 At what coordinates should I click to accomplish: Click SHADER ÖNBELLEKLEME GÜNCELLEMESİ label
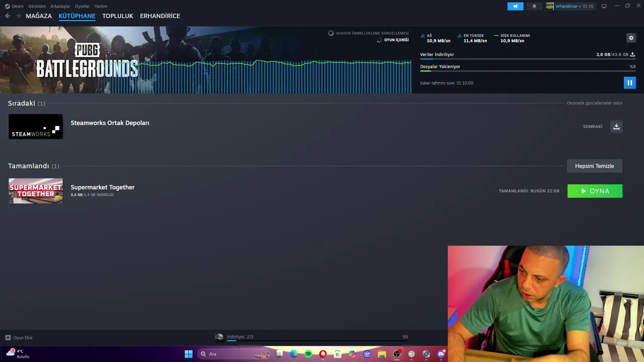(372, 33)
